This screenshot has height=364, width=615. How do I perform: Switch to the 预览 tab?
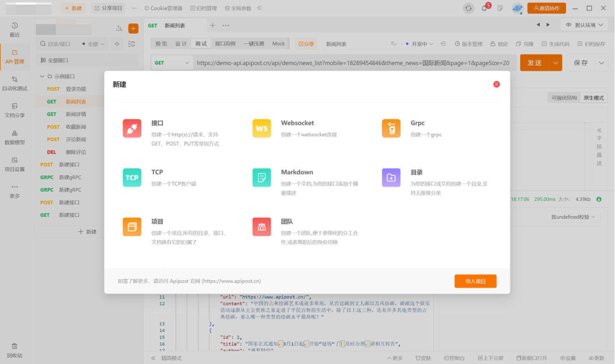(161, 44)
